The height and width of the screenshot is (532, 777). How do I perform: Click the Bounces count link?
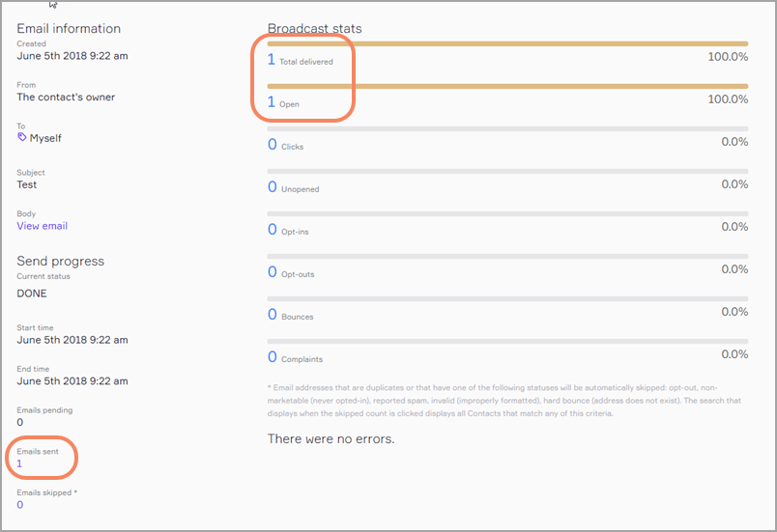(273, 315)
